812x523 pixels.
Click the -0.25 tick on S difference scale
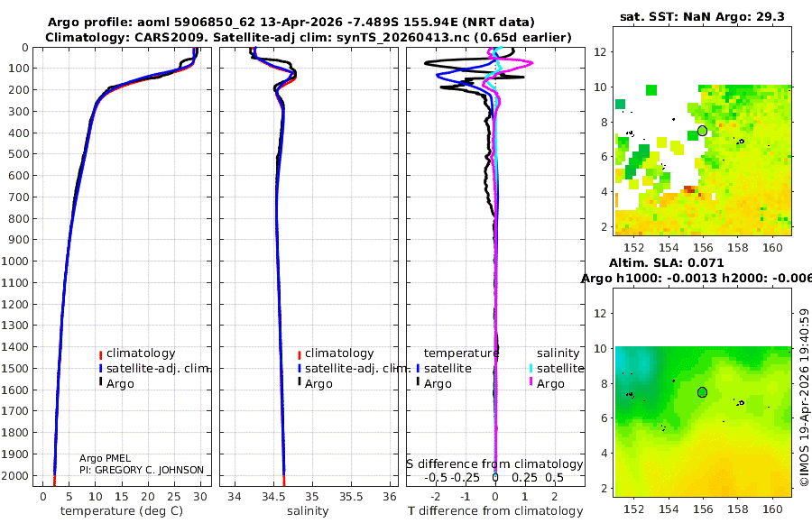pos(465,477)
